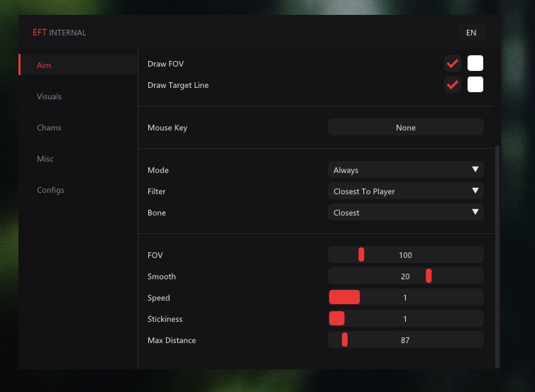Open the Draw Target Line color swatch
The width and height of the screenshot is (535, 392).
(x=475, y=84)
